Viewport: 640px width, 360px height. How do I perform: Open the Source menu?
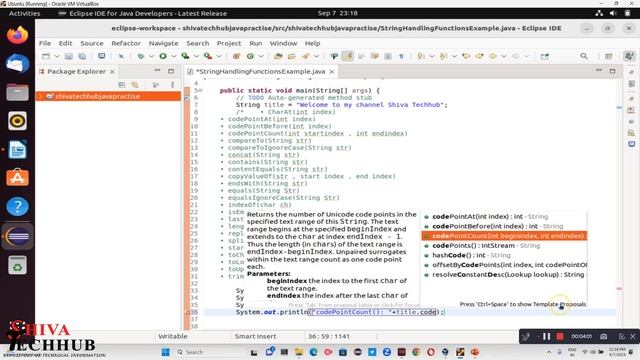click(x=92, y=43)
